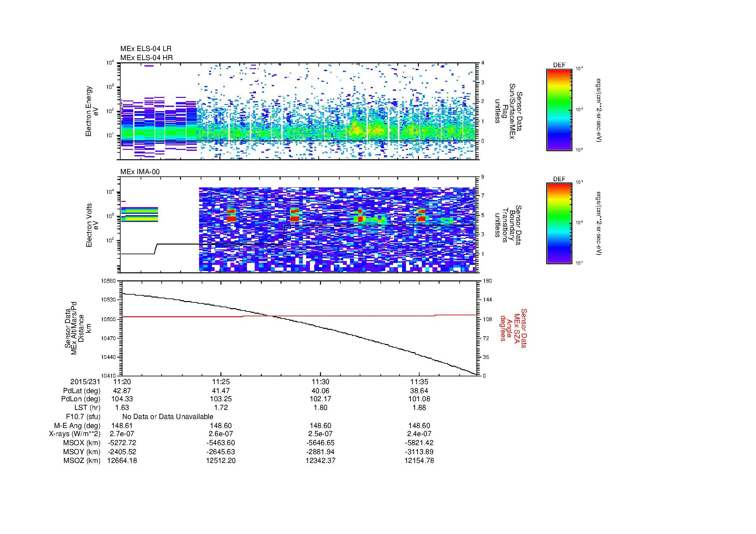Click the 11:35 time tick label
The image size is (756, 534).
(x=419, y=382)
